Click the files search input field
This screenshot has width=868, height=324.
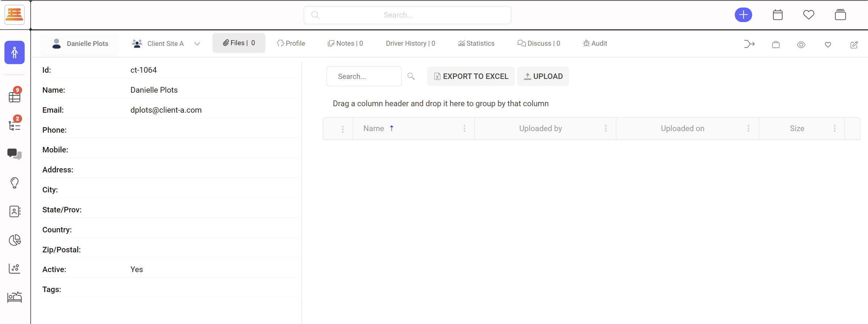pyautogui.click(x=364, y=76)
